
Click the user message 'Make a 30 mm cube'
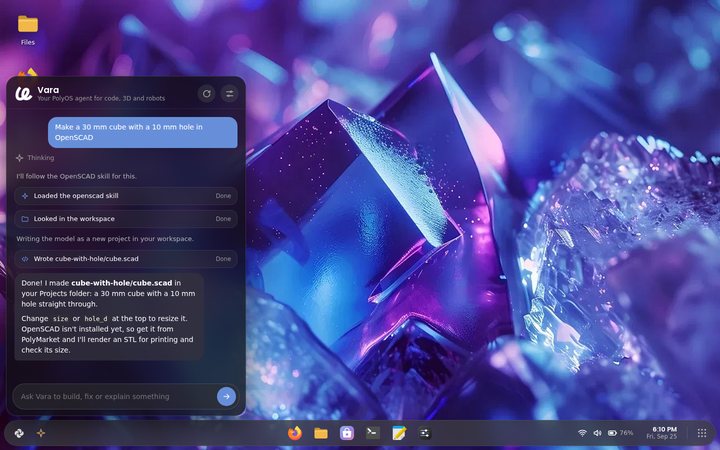pyautogui.click(x=143, y=132)
